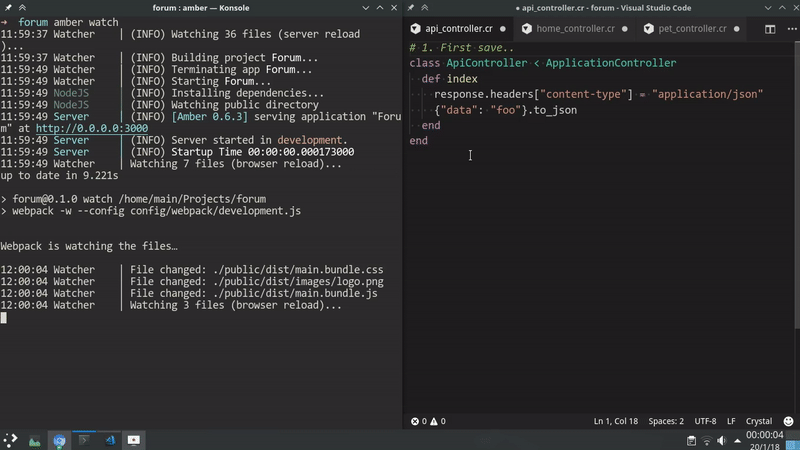Change the UTF-8 file encoding
This screenshot has height=450, width=800.
pos(705,421)
